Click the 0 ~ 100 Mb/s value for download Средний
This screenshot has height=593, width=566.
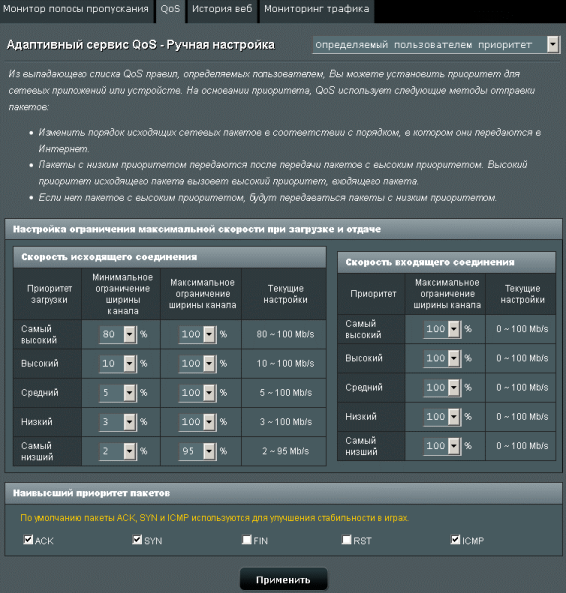tap(522, 387)
